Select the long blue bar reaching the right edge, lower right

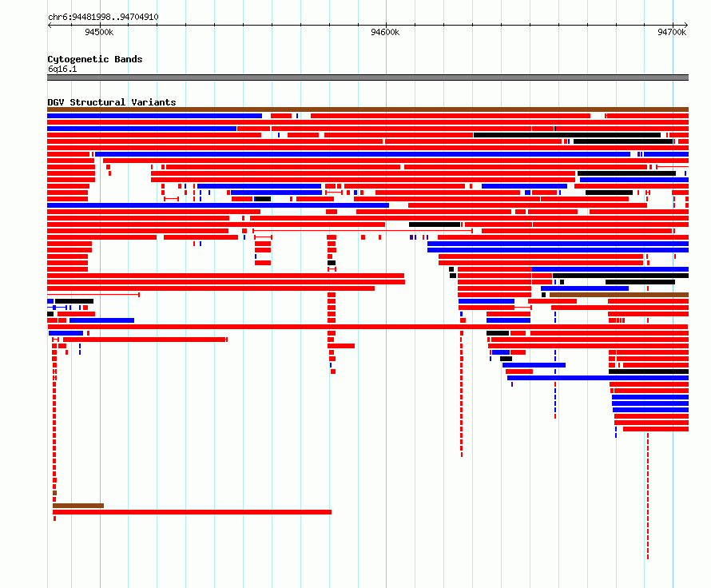tap(598, 378)
